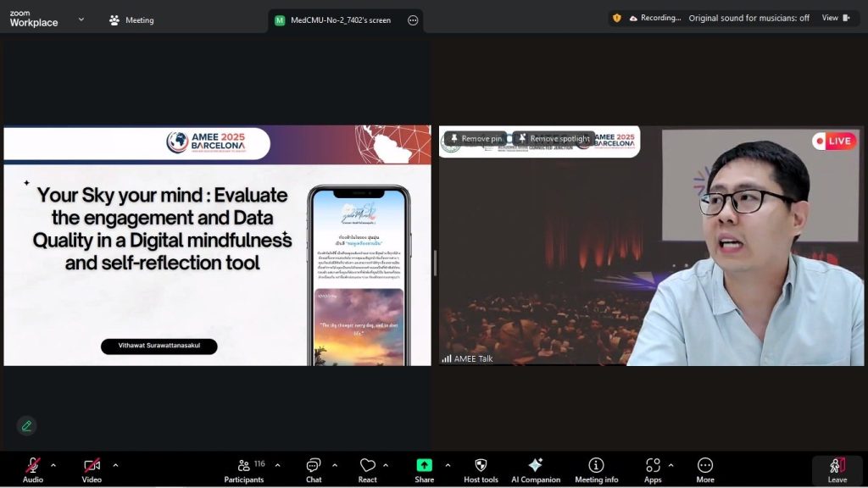Image resolution: width=868 pixels, height=488 pixels.
Task: Start Share screen
Action: (424, 469)
